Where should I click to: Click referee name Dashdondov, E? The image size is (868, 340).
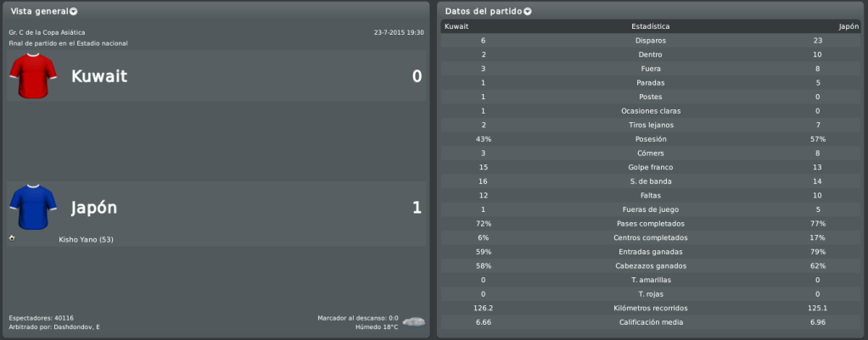point(77,326)
